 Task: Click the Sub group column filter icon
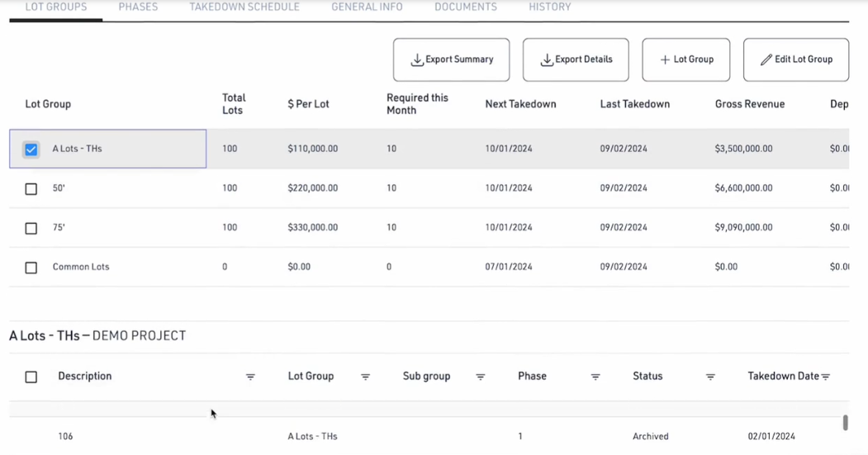click(480, 377)
